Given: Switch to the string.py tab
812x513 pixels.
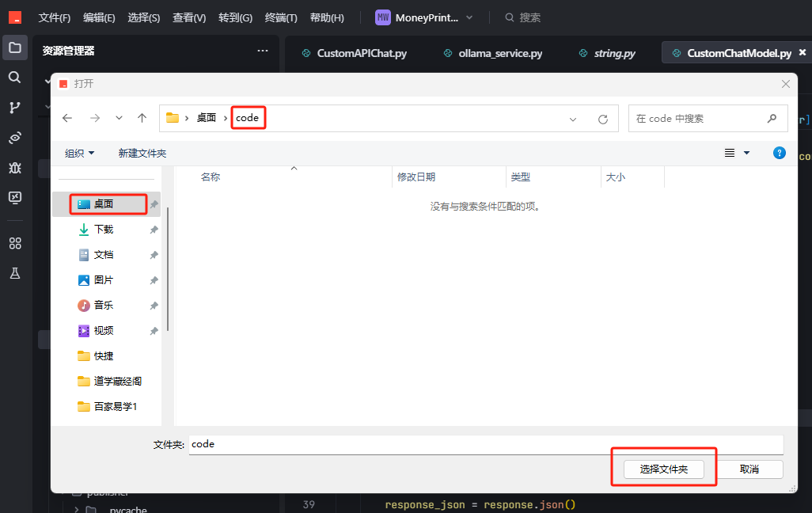Looking at the screenshot, I should [x=607, y=53].
